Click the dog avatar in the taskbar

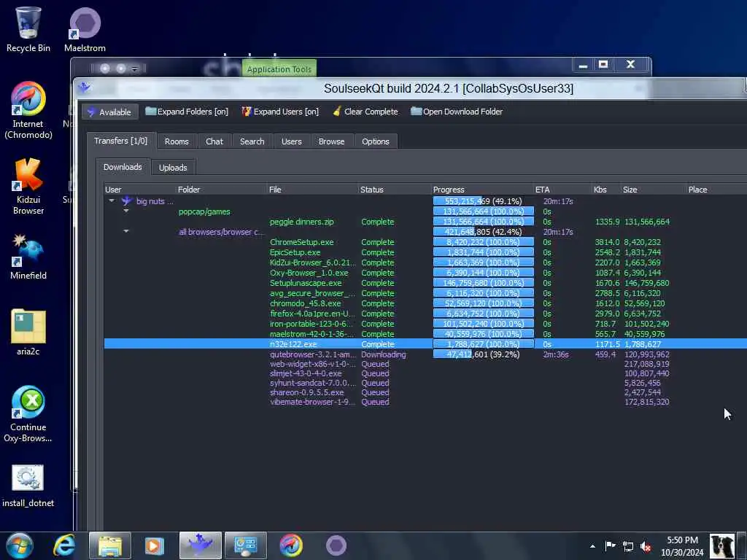(x=721, y=545)
